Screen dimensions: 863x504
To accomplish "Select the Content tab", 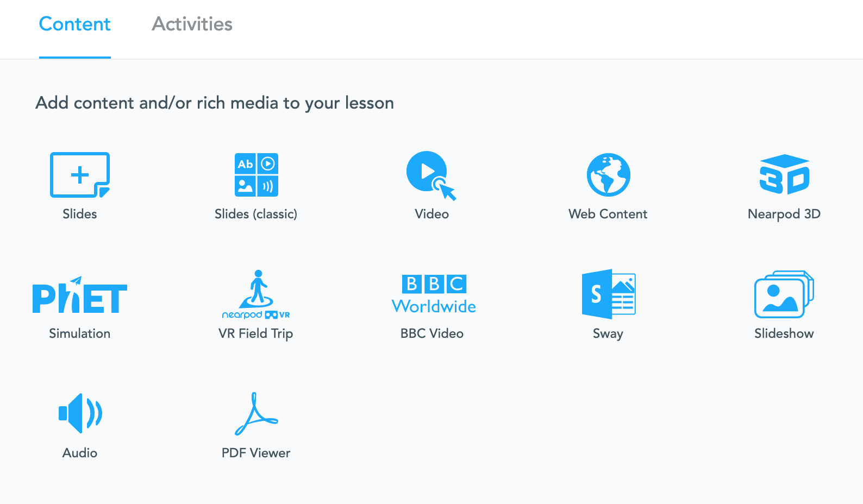I will 75,24.
